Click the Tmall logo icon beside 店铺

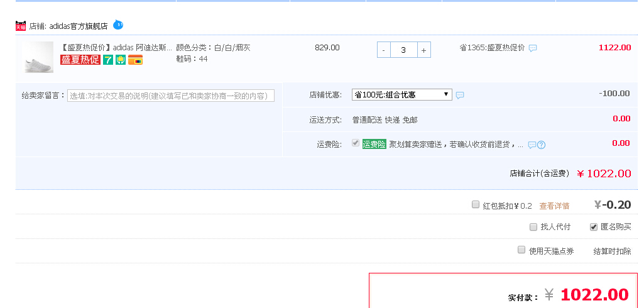pos(21,26)
